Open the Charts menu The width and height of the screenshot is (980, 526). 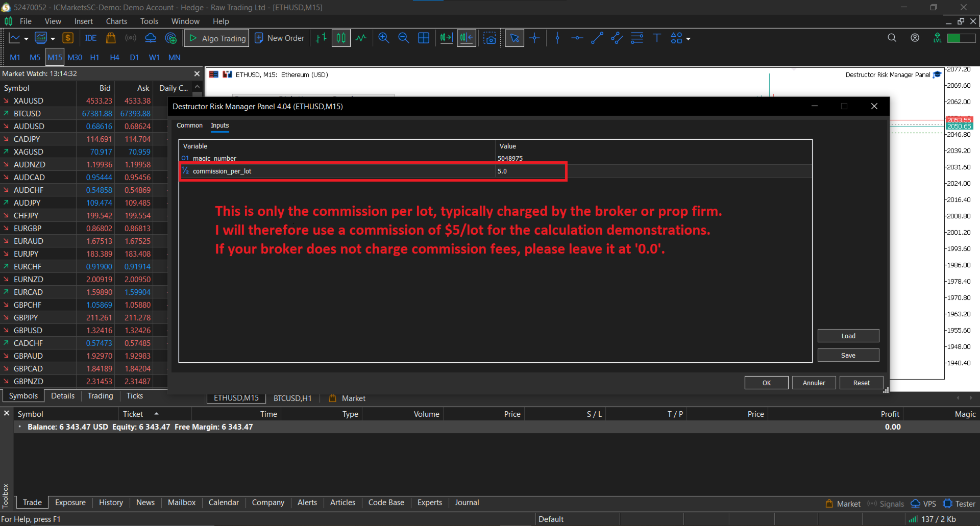116,21
